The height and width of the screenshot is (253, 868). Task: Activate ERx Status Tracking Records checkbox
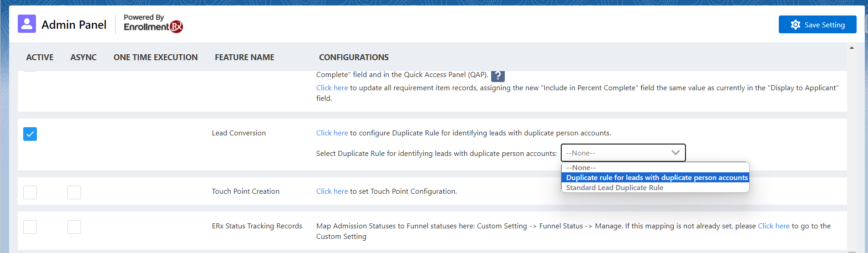[x=30, y=227]
